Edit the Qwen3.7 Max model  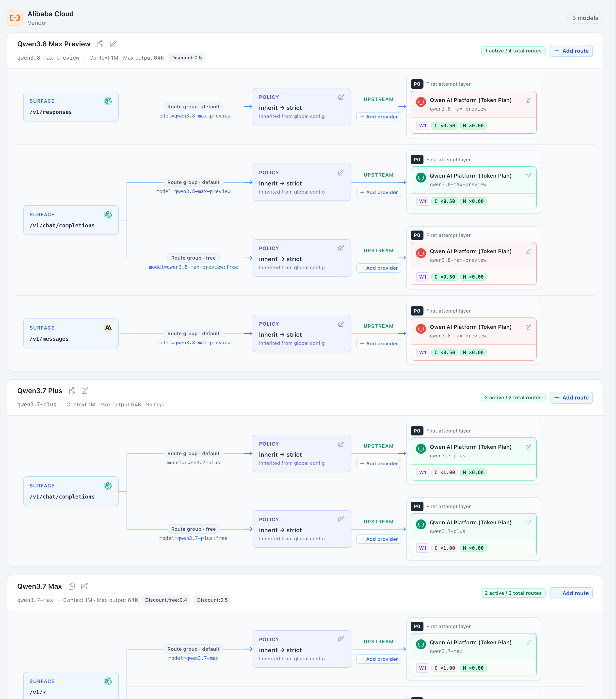[x=84, y=586]
